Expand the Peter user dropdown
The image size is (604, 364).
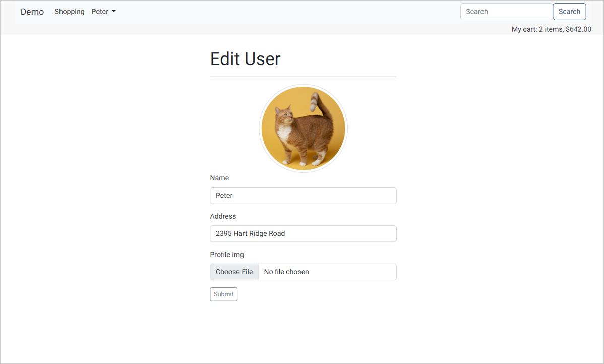104,12
